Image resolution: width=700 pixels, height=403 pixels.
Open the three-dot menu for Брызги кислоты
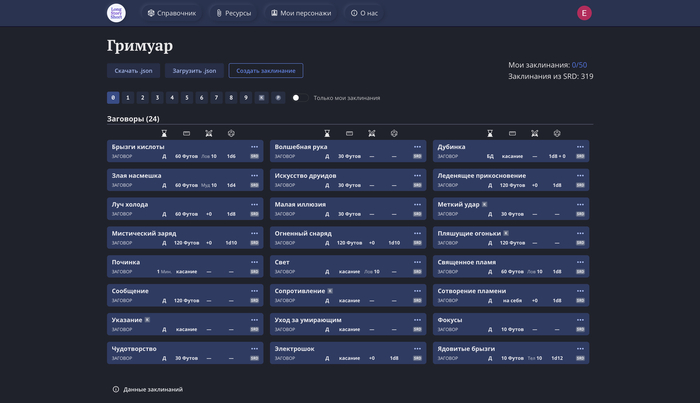click(254, 147)
